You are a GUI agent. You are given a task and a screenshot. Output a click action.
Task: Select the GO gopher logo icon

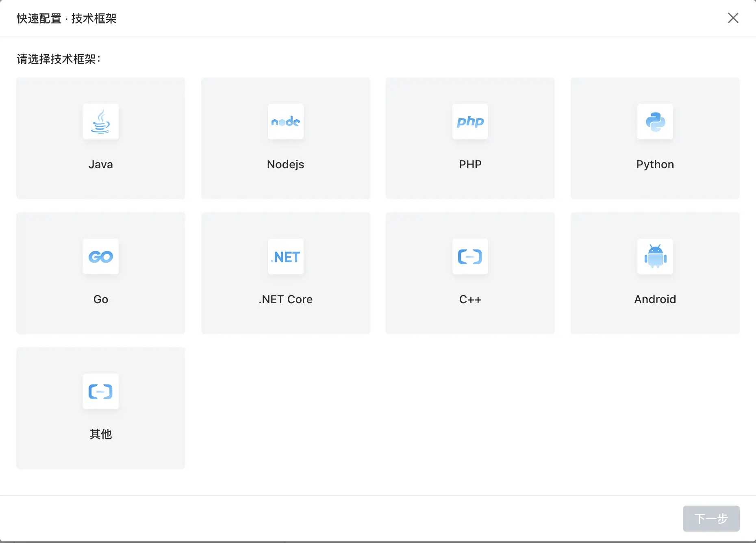(101, 256)
